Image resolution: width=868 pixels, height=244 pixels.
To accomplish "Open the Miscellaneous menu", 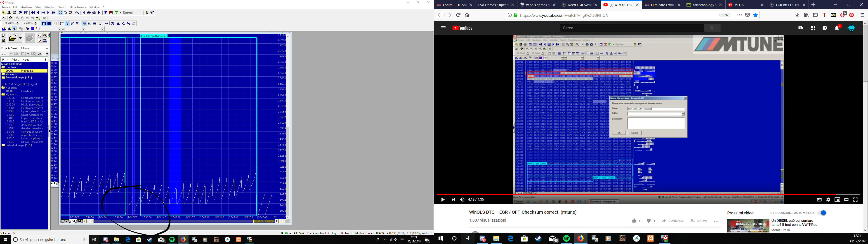I will pos(78,7).
